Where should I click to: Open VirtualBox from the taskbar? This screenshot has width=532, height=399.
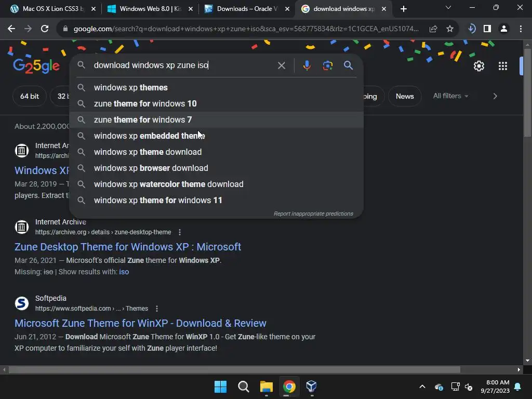312,387
